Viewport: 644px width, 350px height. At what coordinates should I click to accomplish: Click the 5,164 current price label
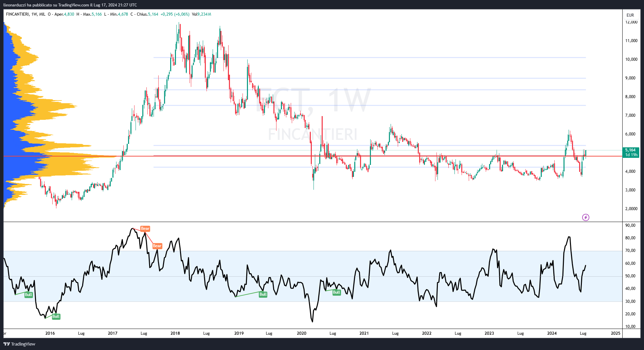click(630, 152)
